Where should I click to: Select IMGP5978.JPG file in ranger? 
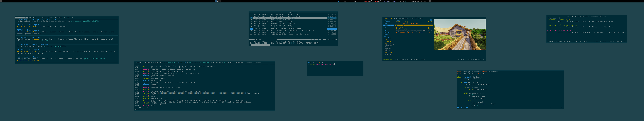click(x=401, y=27)
